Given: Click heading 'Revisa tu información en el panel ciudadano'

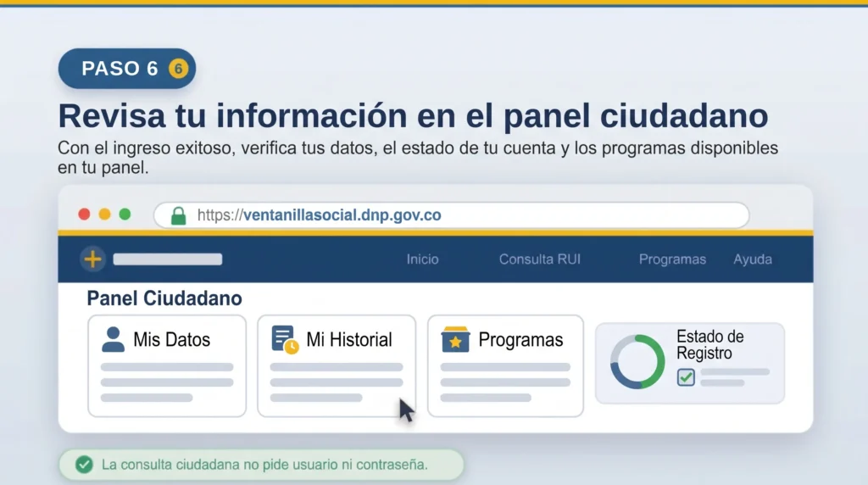Looking at the screenshot, I should point(413,115).
